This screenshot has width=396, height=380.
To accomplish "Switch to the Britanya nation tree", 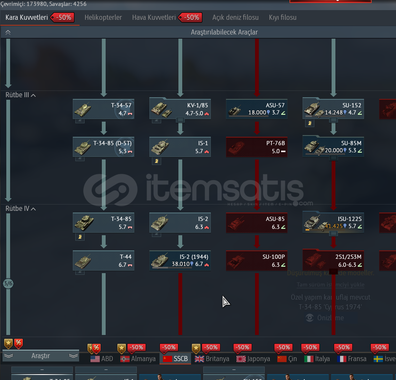I will [212, 359].
